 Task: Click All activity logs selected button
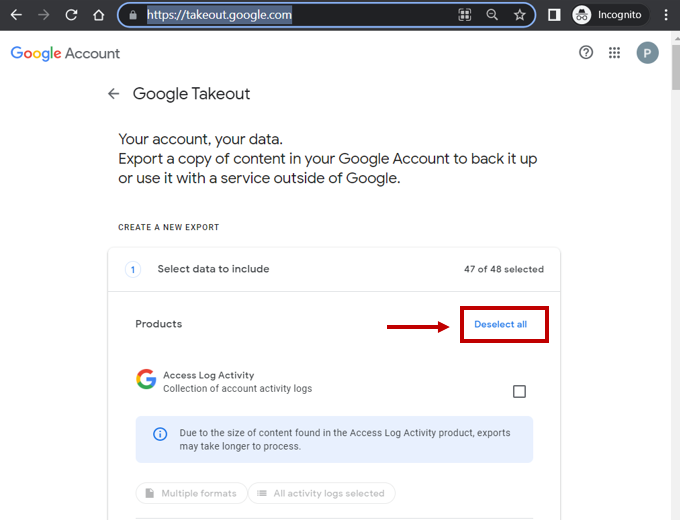click(322, 493)
